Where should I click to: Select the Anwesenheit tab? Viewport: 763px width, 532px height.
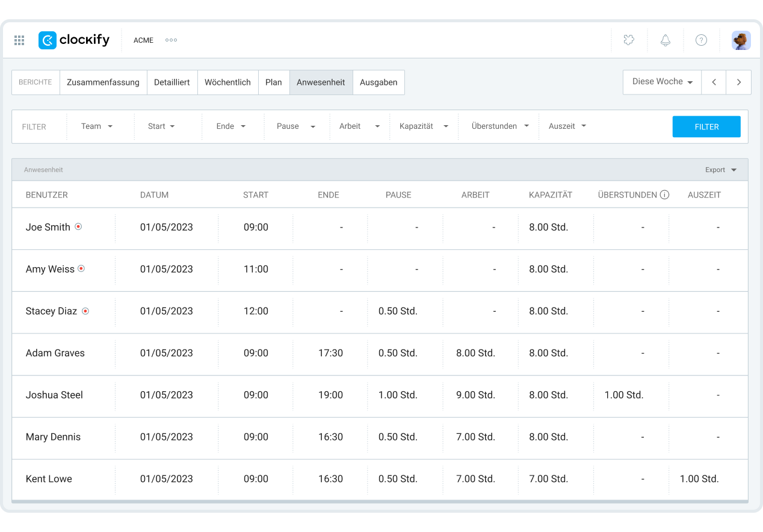pyautogui.click(x=321, y=82)
